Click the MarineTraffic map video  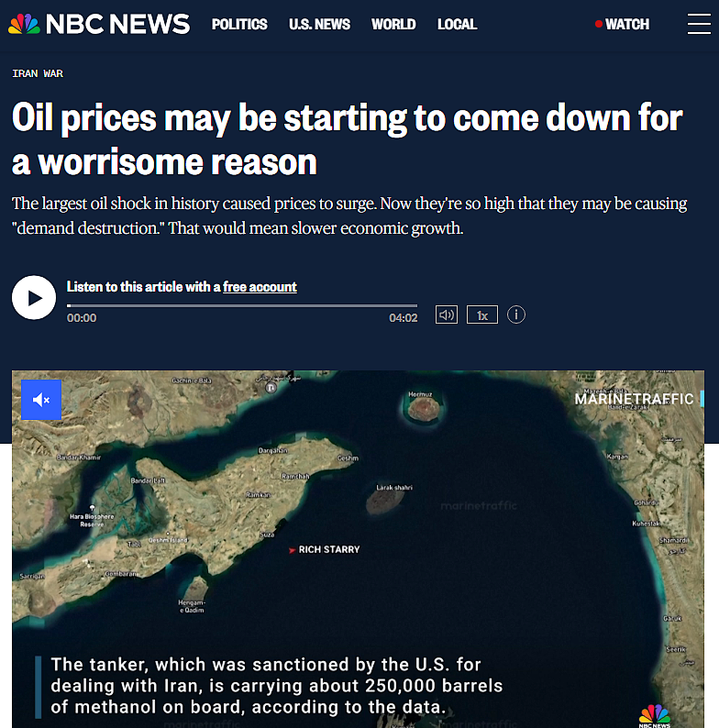[x=358, y=549]
